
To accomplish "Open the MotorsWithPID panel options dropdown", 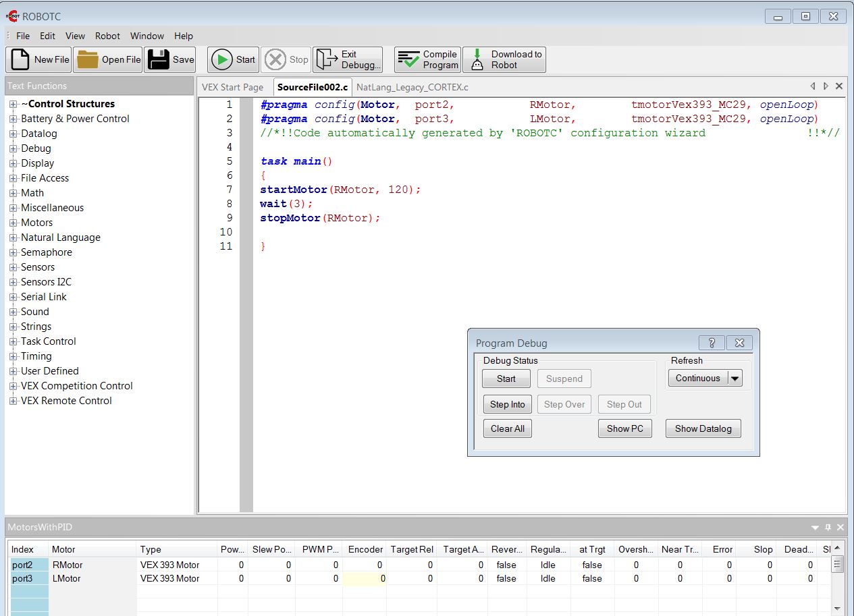I will click(x=815, y=528).
